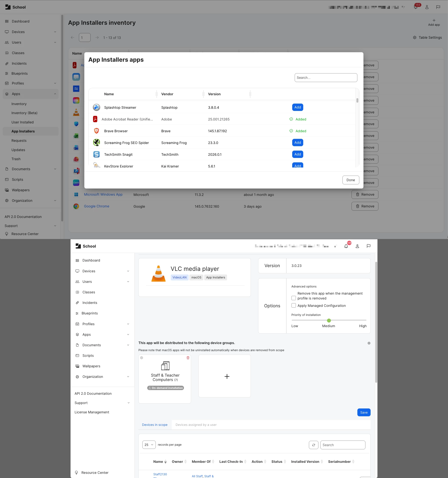
Task: Sort devices table by Name column
Action: click(160, 462)
